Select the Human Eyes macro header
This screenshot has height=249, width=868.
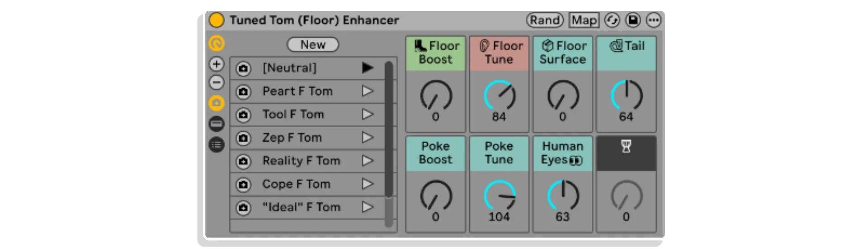tap(563, 154)
